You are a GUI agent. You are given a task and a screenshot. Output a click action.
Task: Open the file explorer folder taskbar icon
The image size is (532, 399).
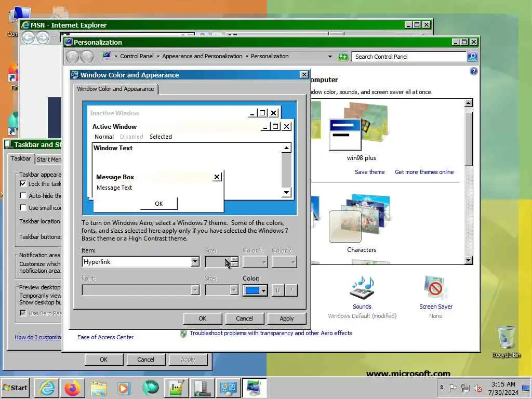[x=98, y=388]
